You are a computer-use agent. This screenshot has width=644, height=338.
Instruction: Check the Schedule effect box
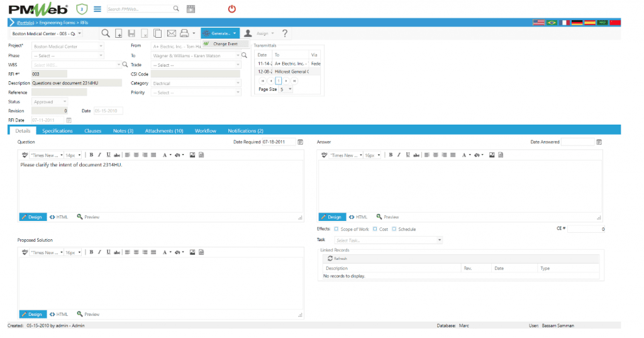[394, 229]
